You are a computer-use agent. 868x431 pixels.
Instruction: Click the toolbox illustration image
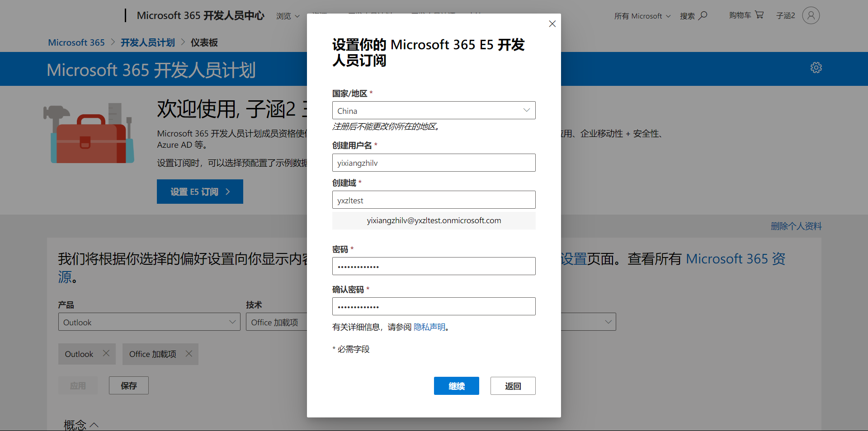[89, 134]
